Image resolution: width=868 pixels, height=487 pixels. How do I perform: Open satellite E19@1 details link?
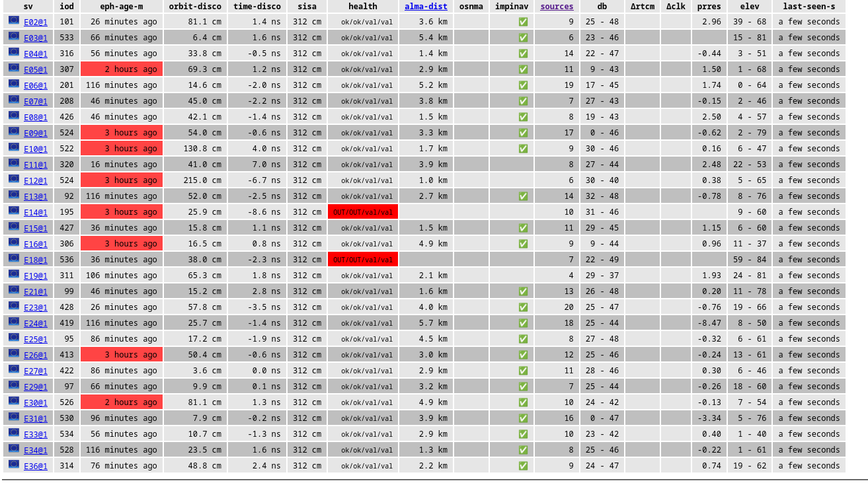pyautogui.click(x=36, y=276)
